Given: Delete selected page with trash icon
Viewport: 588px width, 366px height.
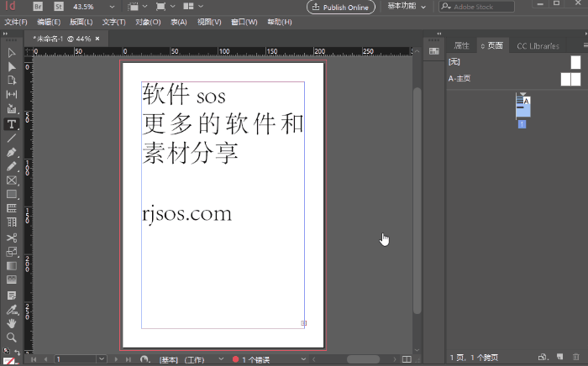Looking at the screenshot, I should tap(576, 357).
